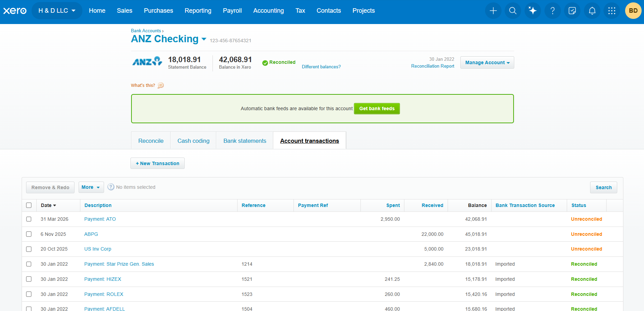Open the AI sparkle assistant icon
Screen dimensions: 644x311
[x=533, y=11]
